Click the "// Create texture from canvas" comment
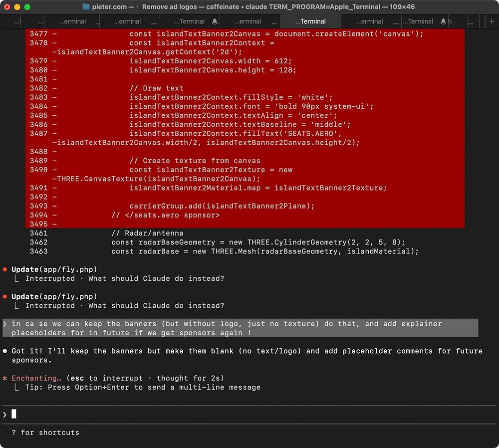Viewport: 499px width, 448px height. [195, 161]
